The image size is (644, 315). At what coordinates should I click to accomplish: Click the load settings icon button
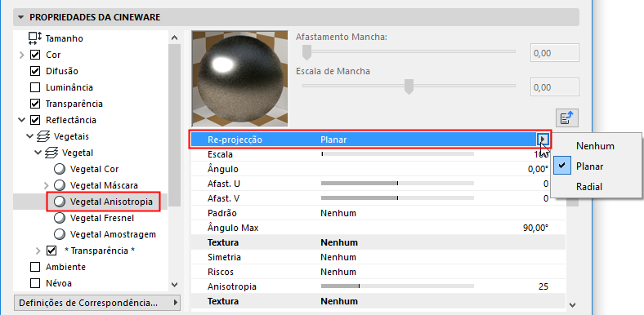(567, 118)
